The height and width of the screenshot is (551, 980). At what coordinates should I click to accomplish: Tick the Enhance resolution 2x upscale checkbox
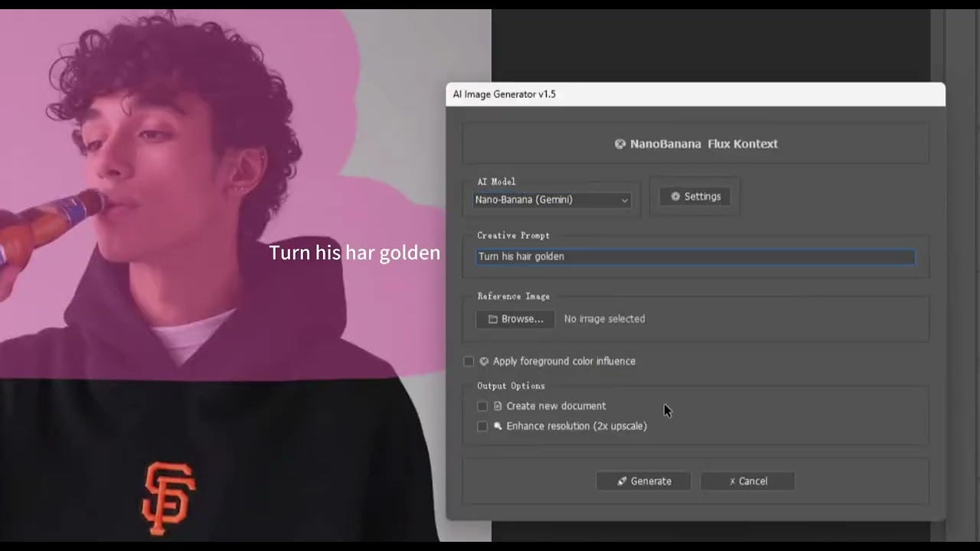tap(482, 426)
